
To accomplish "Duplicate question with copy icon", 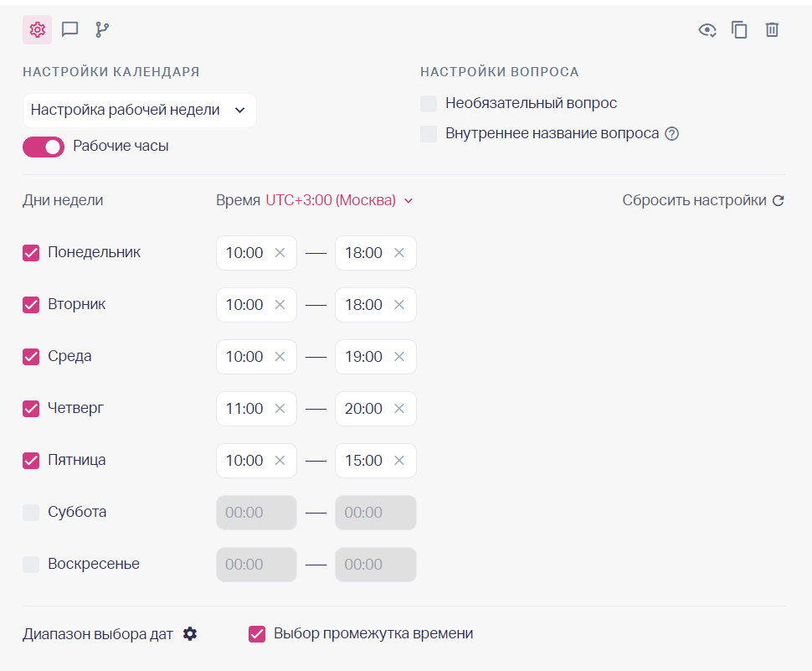I will pos(739,30).
